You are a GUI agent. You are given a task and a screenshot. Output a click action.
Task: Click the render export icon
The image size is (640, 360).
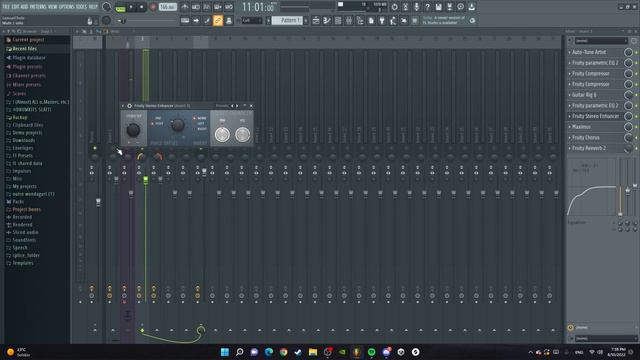[449, 7]
